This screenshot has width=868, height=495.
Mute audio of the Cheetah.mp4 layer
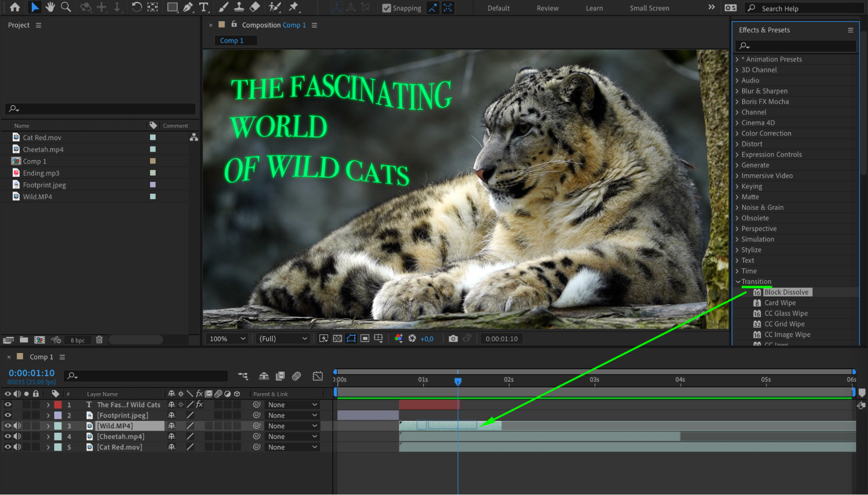tap(17, 436)
